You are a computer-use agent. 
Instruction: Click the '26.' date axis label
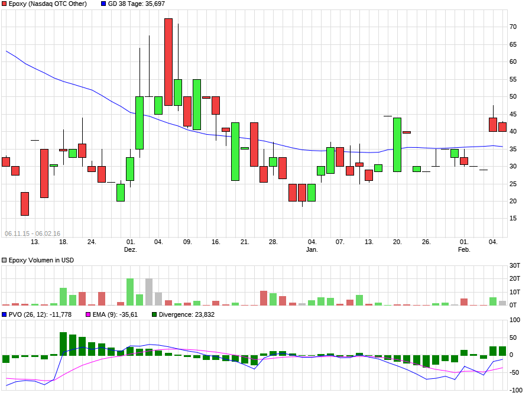(426, 242)
